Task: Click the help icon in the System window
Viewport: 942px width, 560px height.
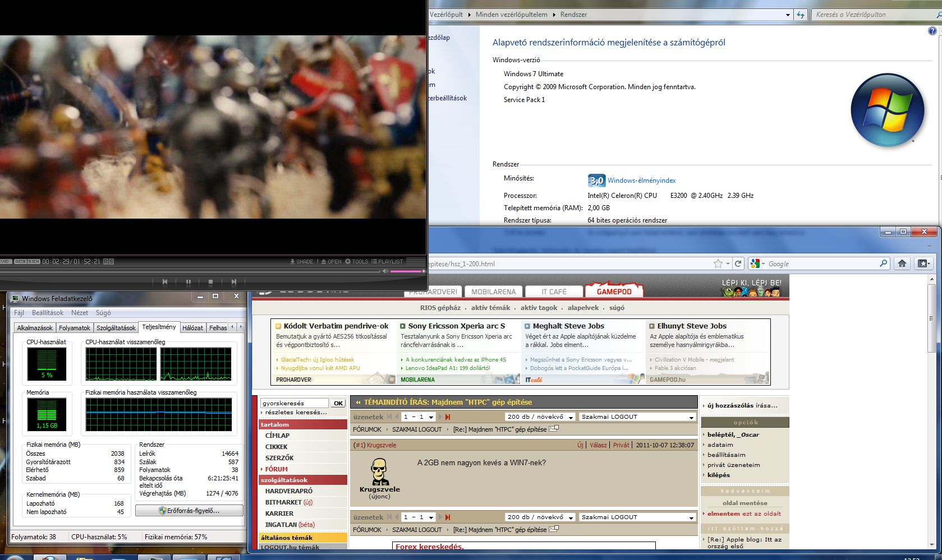Action: click(x=932, y=31)
